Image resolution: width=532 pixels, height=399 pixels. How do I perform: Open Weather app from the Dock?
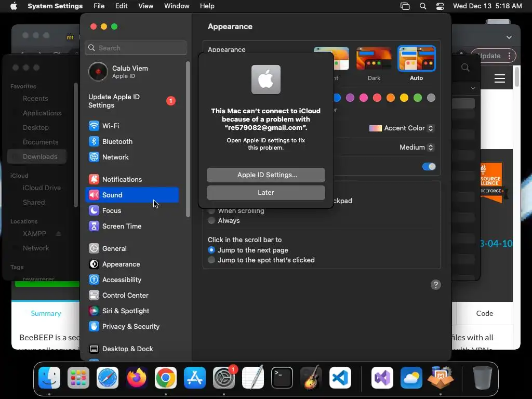point(411,378)
